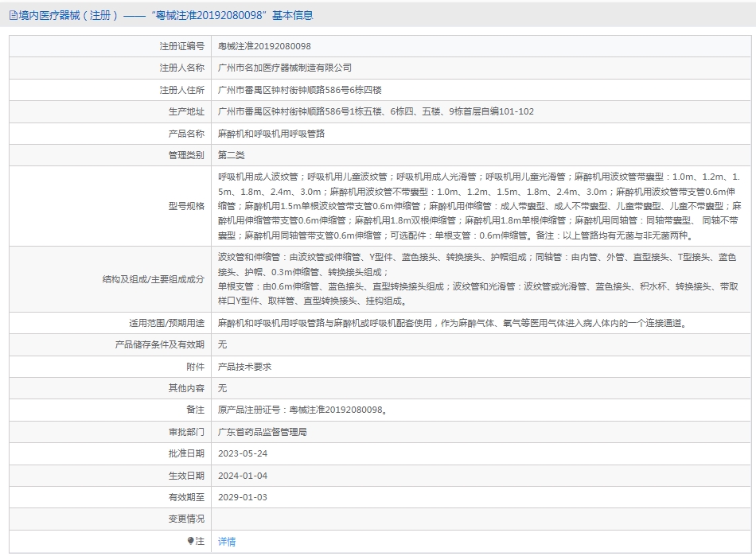Click approval date 2023-05-24
756x556 pixels.
click(243, 453)
